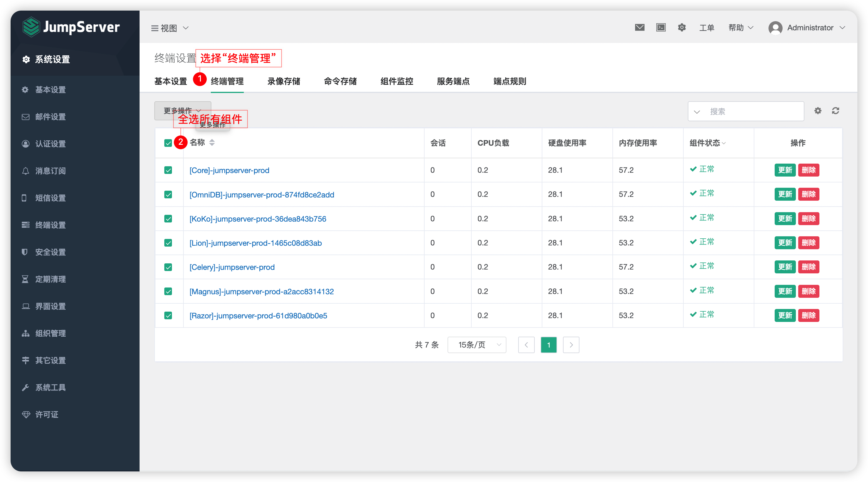The image size is (868, 482).
Task: Open table column settings gear
Action: pyautogui.click(x=818, y=111)
